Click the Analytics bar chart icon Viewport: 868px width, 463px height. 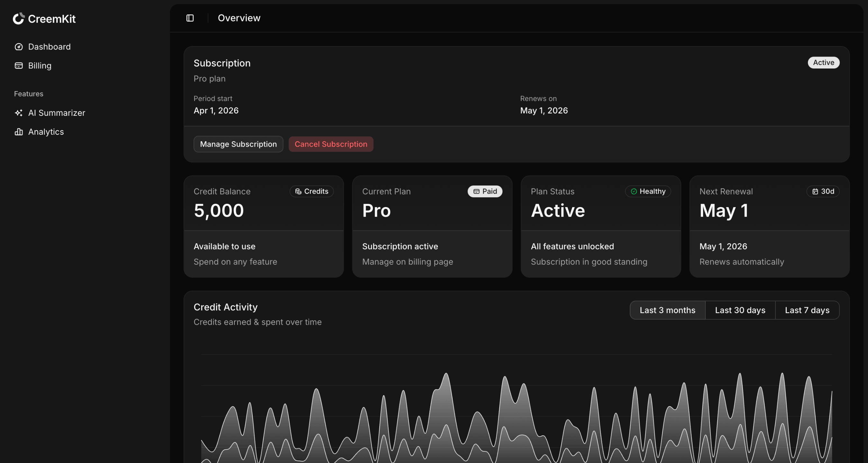[19, 132]
